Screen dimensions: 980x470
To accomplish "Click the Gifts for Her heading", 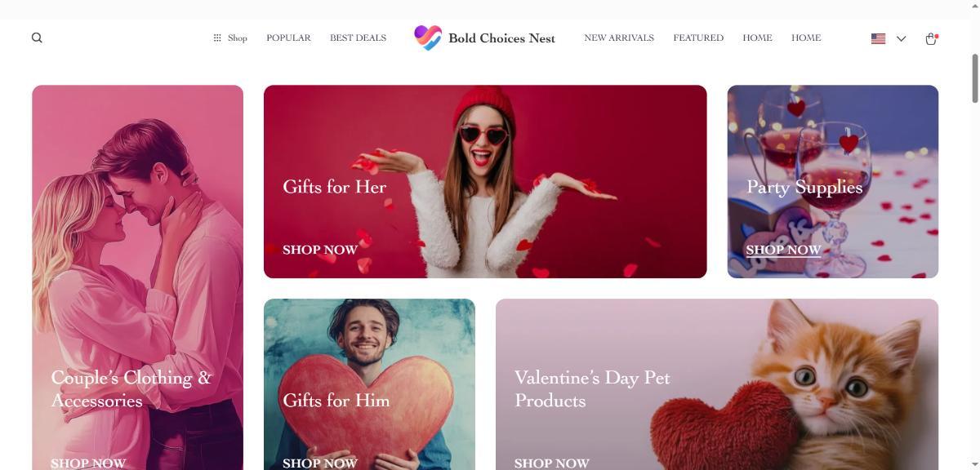I will pos(335,187).
